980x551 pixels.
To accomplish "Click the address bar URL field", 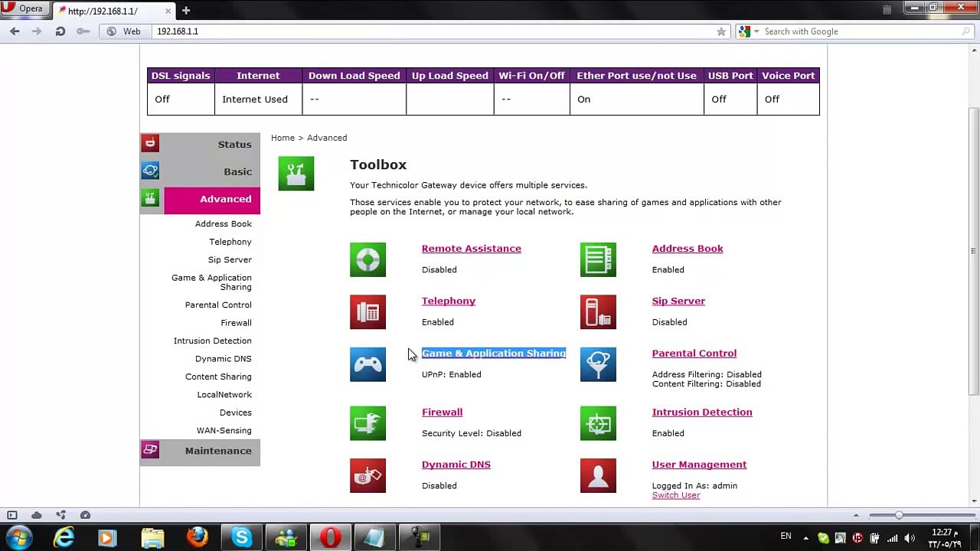I will [433, 31].
